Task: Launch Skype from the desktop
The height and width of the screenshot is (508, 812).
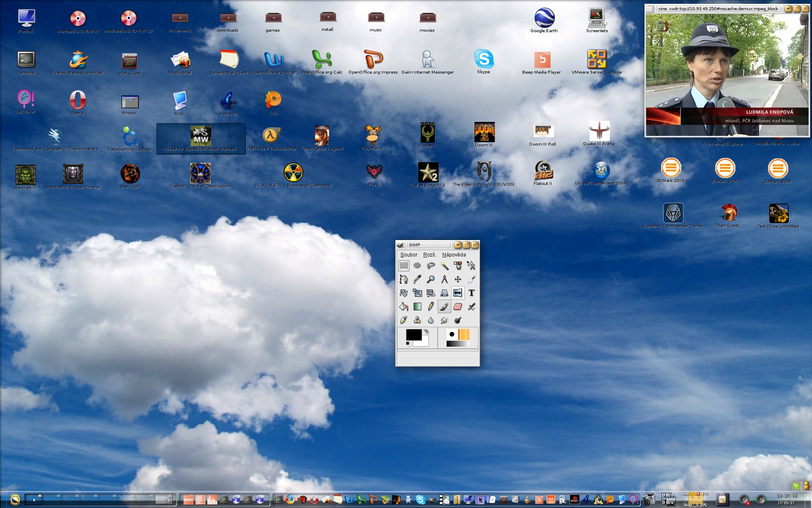Action: tap(484, 62)
